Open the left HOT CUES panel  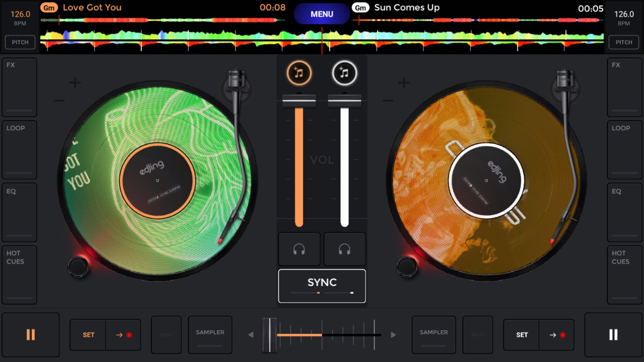[19, 275]
